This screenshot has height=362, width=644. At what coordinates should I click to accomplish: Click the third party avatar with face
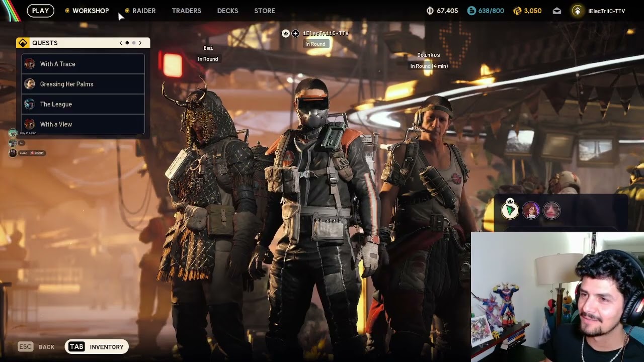click(551, 210)
